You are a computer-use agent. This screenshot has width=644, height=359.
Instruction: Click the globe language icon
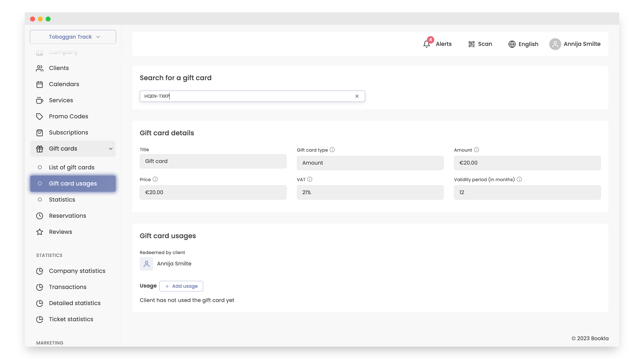pyautogui.click(x=512, y=44)
